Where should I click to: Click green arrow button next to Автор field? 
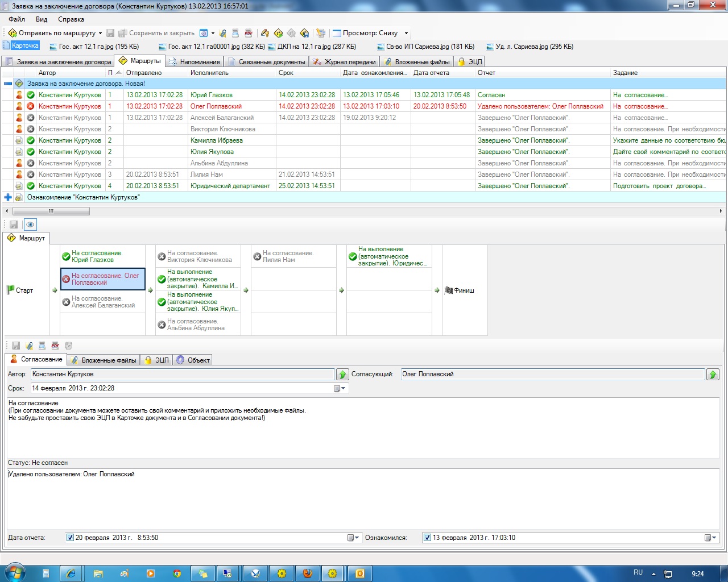342,374
